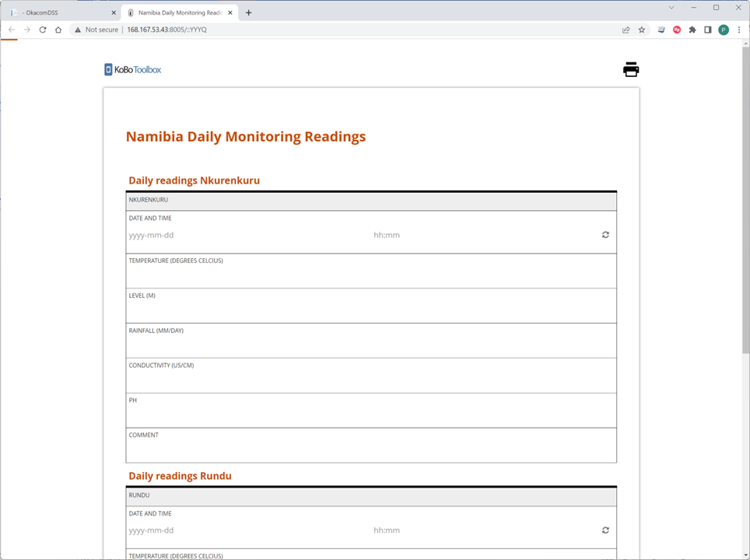Click scrollbar down arrow
Image resolution: width=750 pixels, height=560 pixels.
[x=745, y=555]
